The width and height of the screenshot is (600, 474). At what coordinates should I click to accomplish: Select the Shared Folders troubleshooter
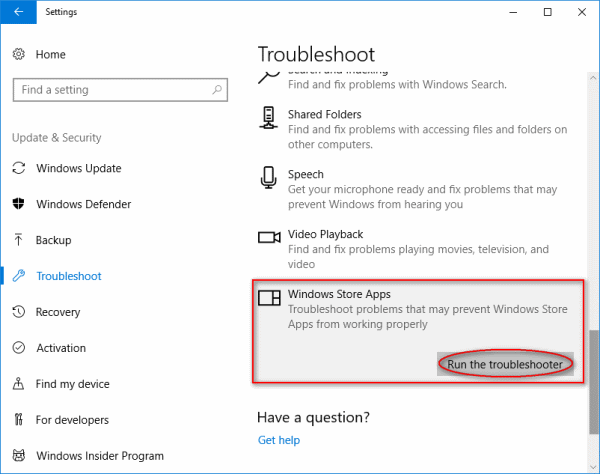324,114
